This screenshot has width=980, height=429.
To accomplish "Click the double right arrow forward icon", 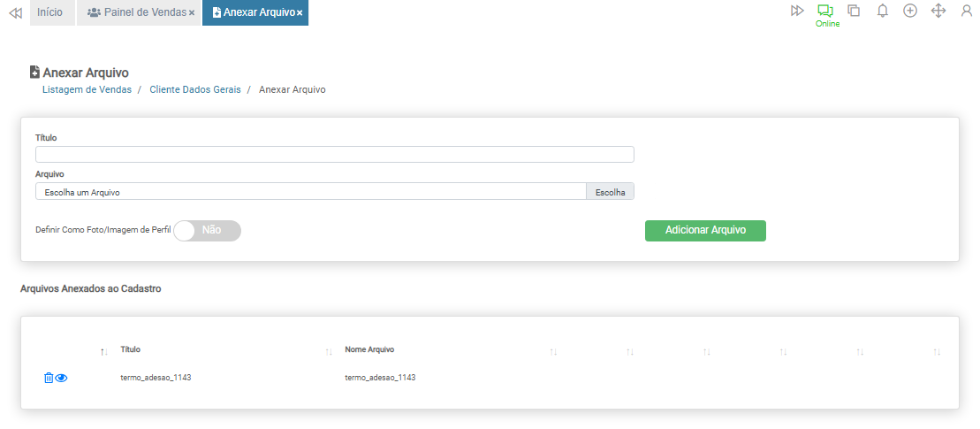I will [797, 11].
